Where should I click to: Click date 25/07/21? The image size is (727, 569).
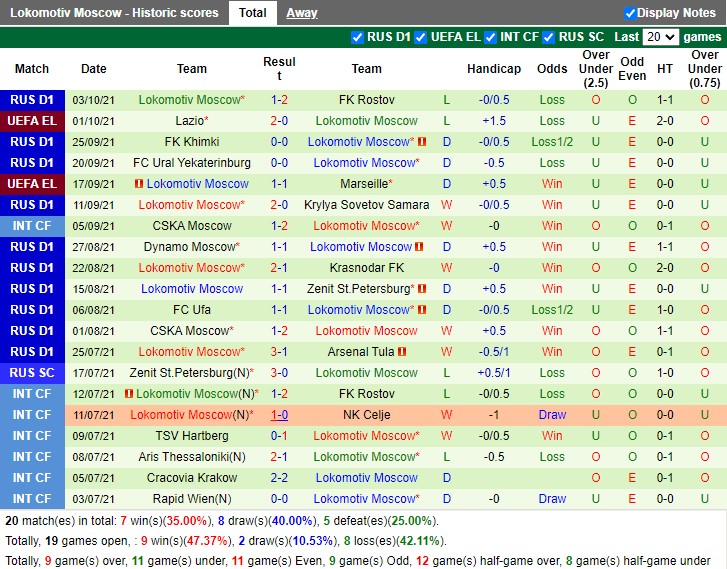93,352
